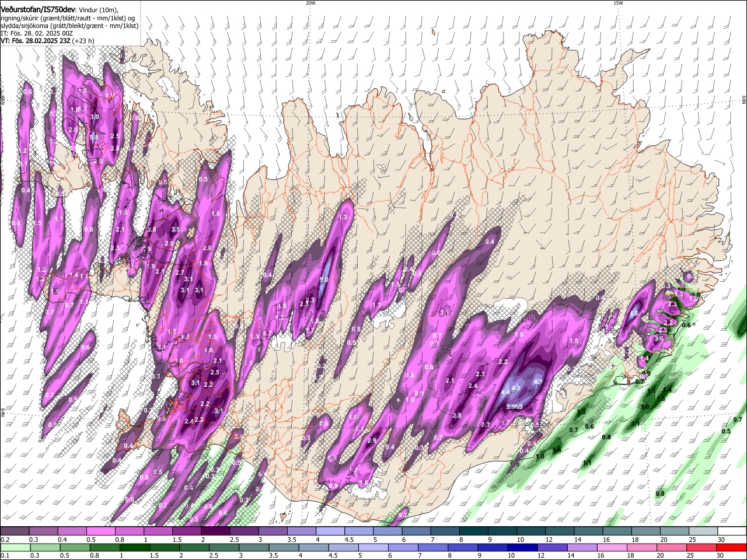The height and width of the screenshot is (560, 747).
Task: Click the 4.8 precipitation value on the map
Action: coord(634,313)
